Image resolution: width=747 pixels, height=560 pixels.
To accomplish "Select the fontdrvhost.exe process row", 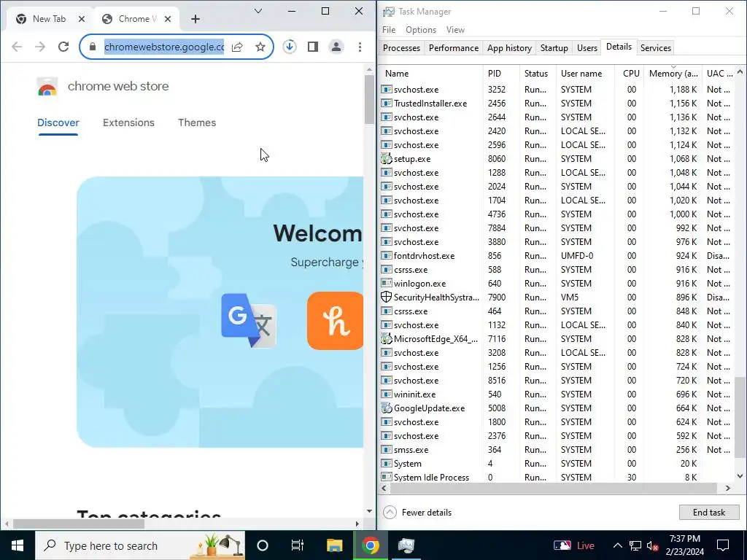I will click(558, 256).
